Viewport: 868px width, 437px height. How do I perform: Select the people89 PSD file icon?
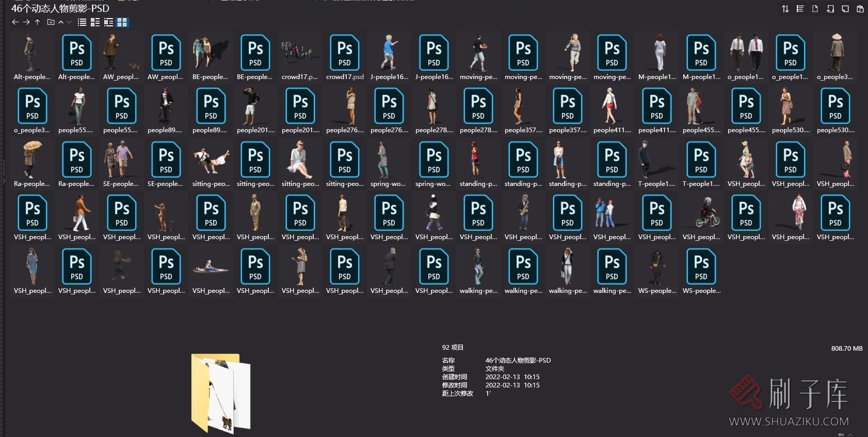click(211, 106)
